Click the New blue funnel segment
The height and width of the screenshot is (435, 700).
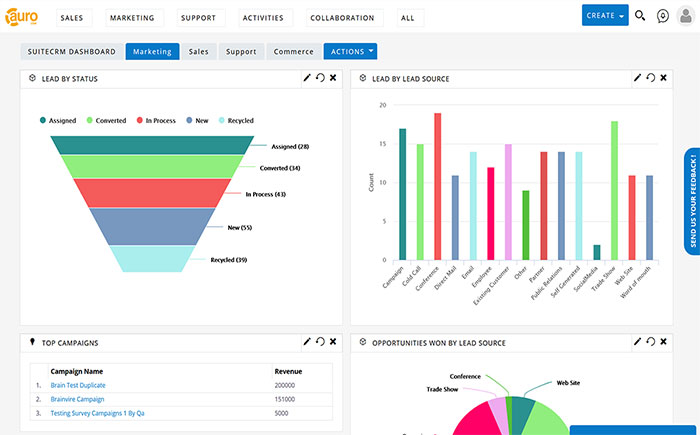(x=152, y=226)
